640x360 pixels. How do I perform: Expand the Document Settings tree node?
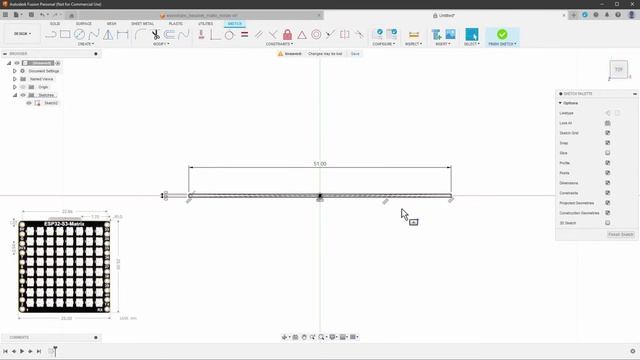coord(15,71)
